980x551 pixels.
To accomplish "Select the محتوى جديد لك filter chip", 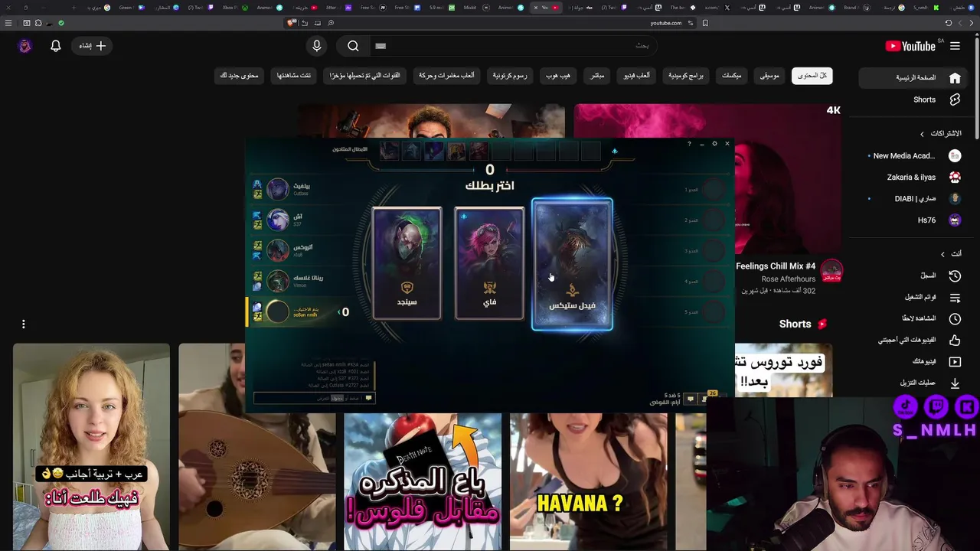I will (240, 76).
